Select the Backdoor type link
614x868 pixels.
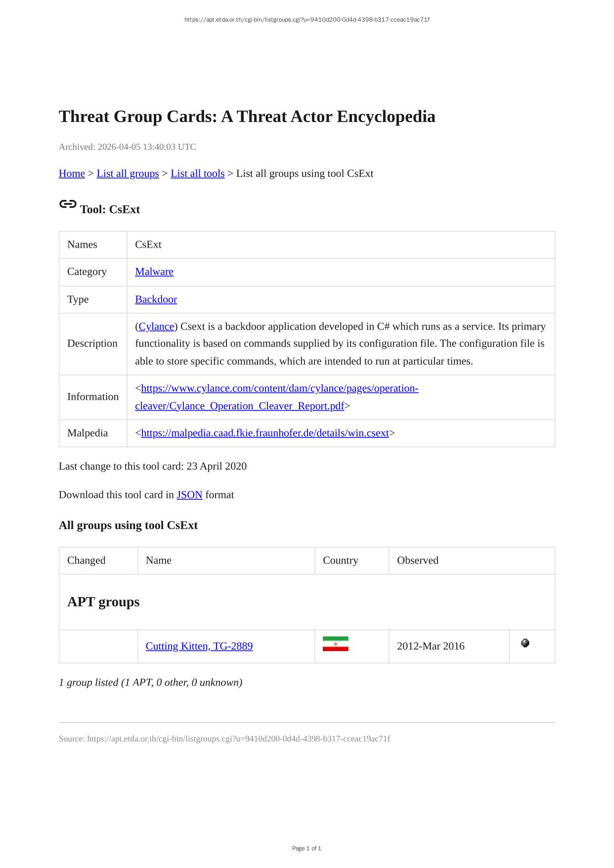[156, 300]
